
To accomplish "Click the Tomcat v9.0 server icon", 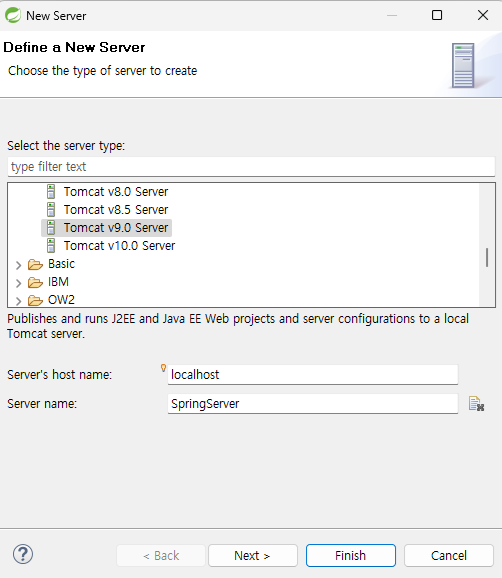I will coord(51,228).
